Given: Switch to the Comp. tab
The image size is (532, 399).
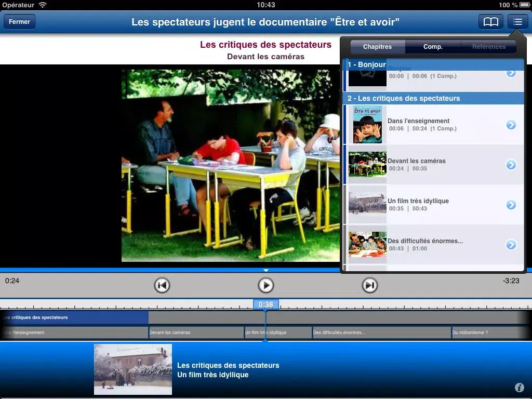Looking at the screenshot, I should pos(433,47).
